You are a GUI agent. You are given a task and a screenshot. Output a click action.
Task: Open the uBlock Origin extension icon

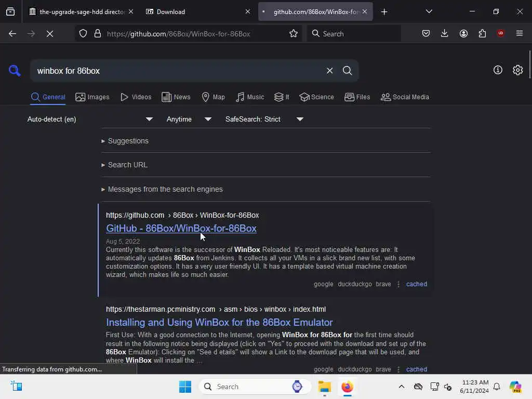pos(500,33)
